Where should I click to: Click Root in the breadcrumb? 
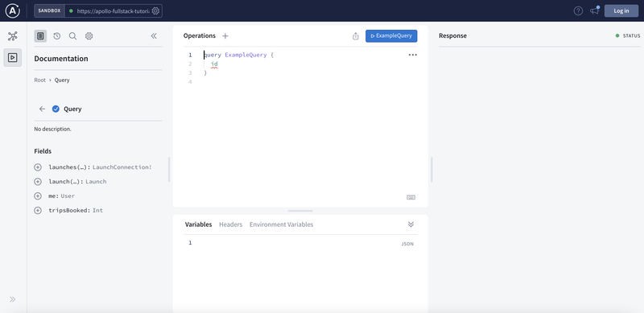[39, 80]
